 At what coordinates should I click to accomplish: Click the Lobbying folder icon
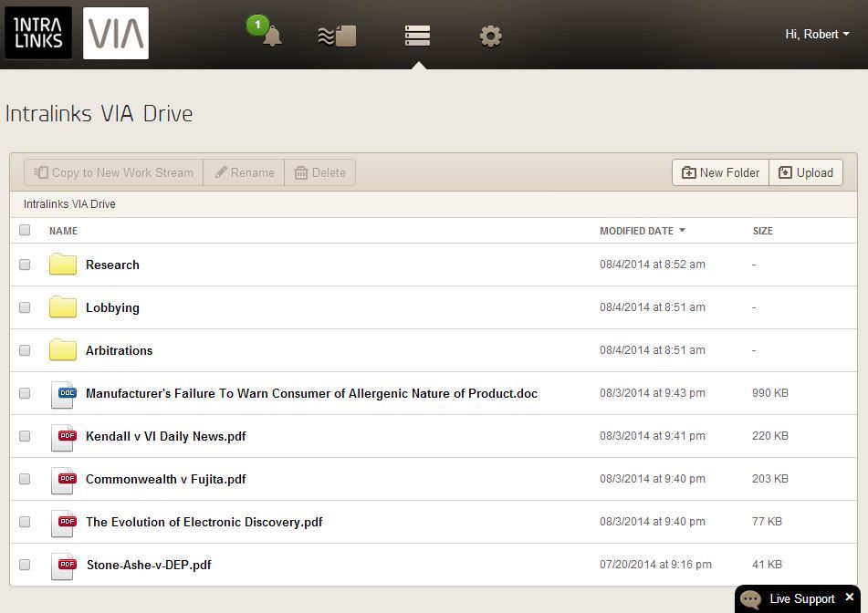pyautogui.click(x=63, y=307)
